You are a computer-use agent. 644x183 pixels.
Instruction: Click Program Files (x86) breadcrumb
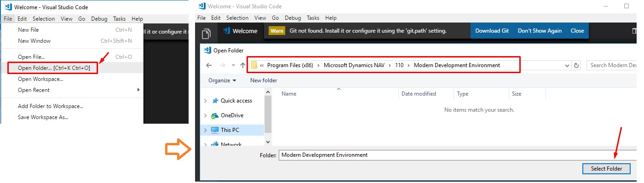click(290, 65)
